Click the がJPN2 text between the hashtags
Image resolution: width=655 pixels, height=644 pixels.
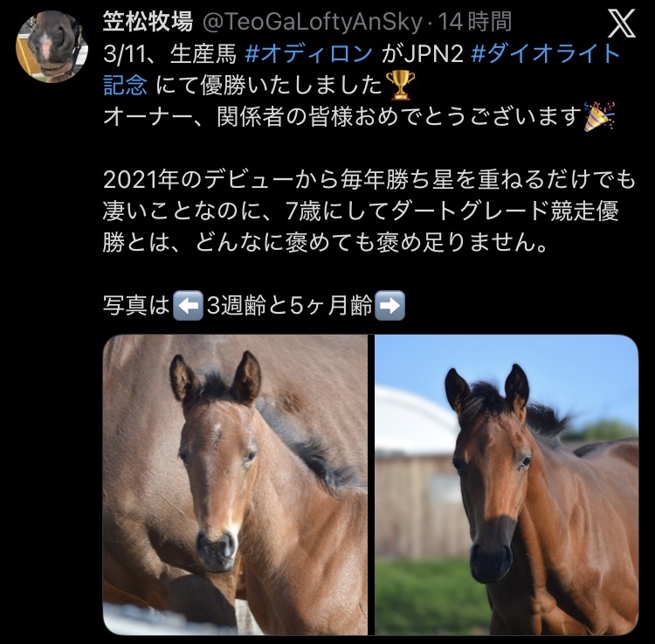tap(422, 54)
